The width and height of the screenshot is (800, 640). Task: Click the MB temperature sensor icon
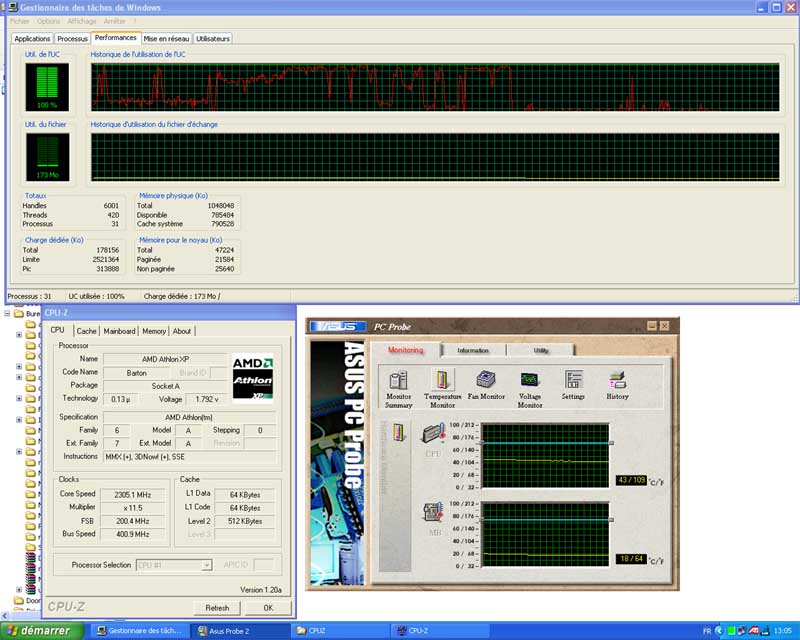click(433, 512)
